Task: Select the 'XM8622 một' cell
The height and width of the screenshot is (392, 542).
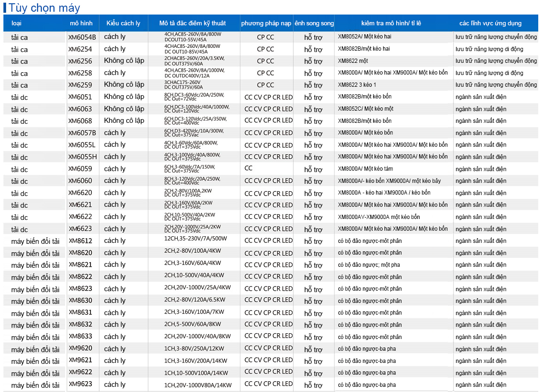Action: coord(353,61)
